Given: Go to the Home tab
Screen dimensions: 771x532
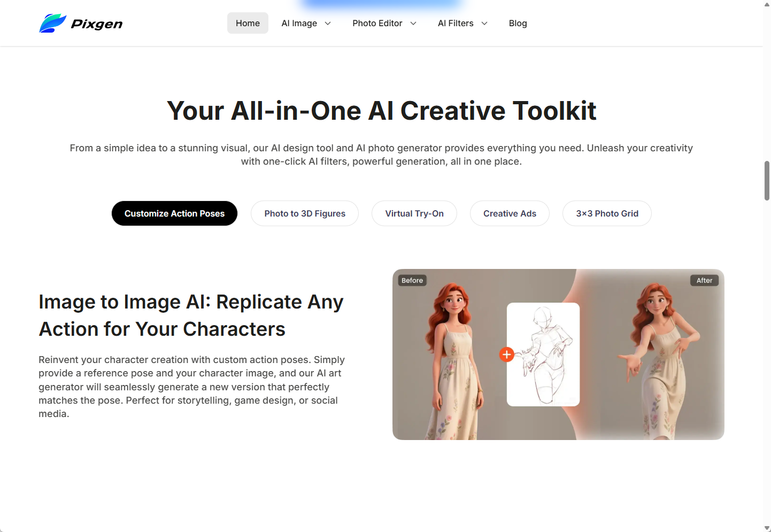Looking at the screenshot, I should tap(248, 23).
